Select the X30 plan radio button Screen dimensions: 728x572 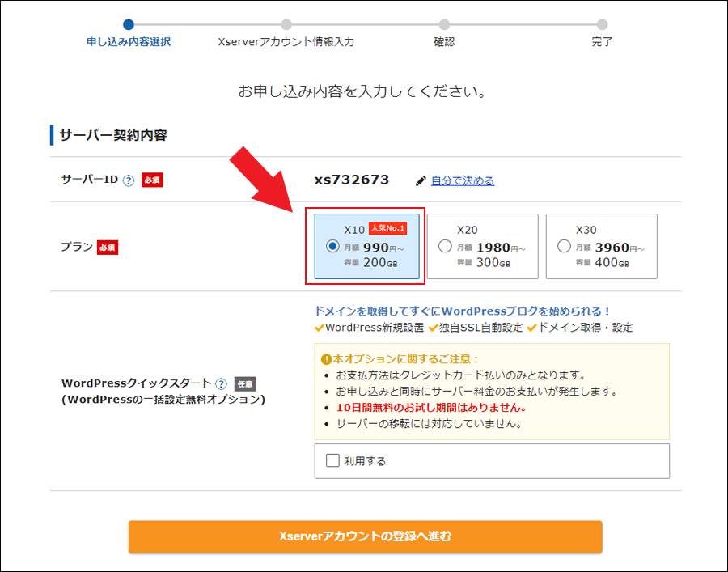564,246
